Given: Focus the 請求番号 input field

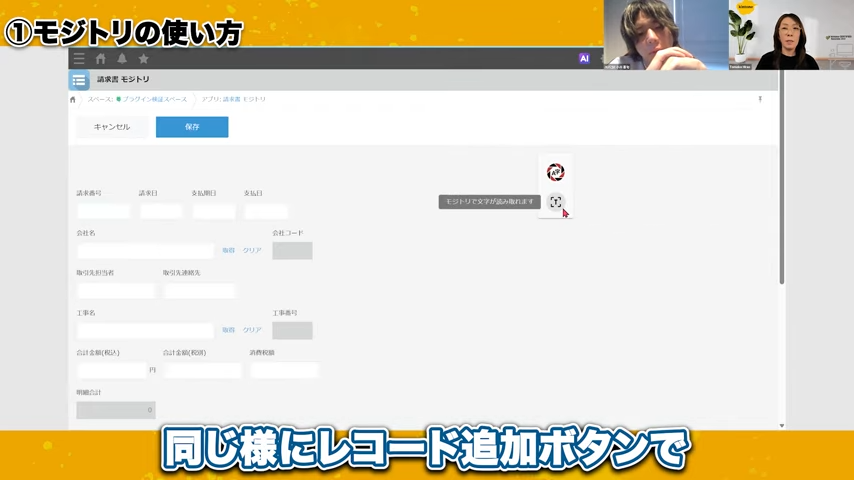Looking at the screenshot, I should [x=103, y=211].
